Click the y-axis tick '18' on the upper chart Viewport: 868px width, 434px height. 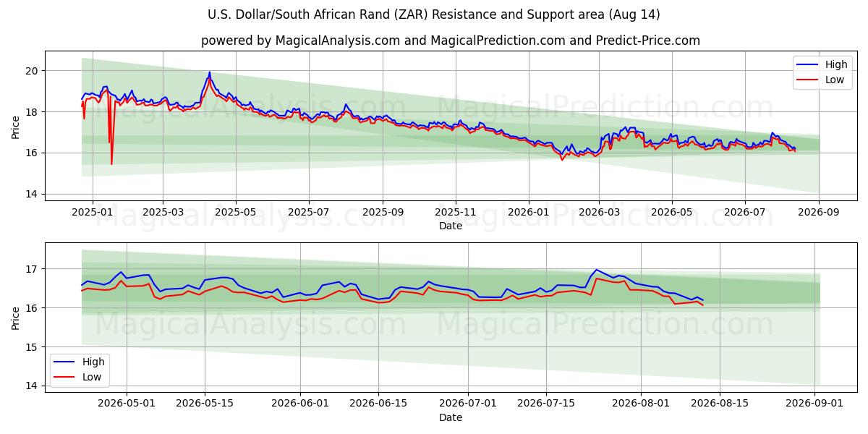pos(32,112)
